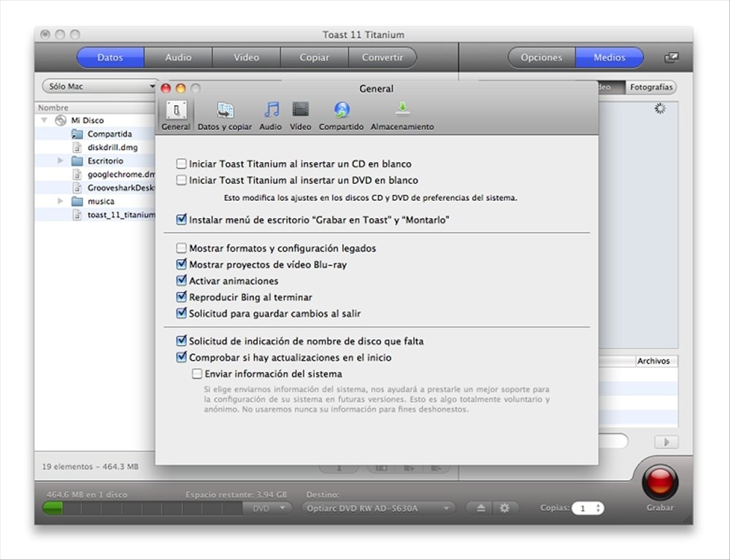
Task: Uncheck Solicitud para guardar cambios al salir
Action: click(x=182, y=313)
